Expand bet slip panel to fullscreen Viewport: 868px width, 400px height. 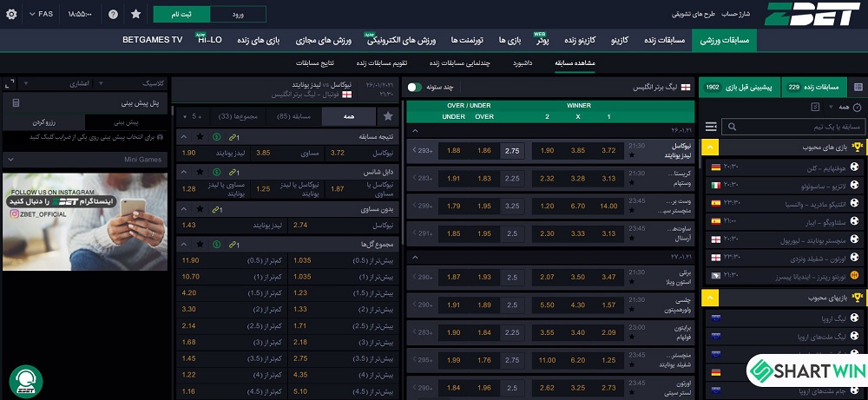pos(10,84)
